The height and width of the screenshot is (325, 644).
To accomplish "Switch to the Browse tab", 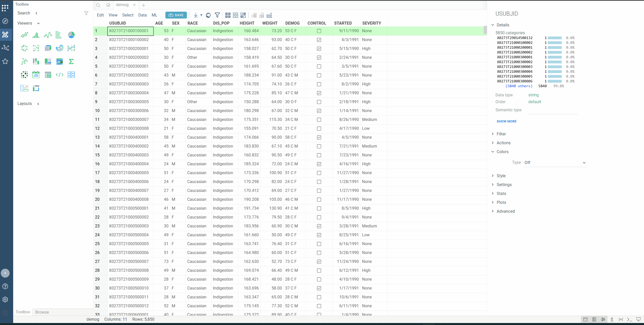I will pos(42,312).
